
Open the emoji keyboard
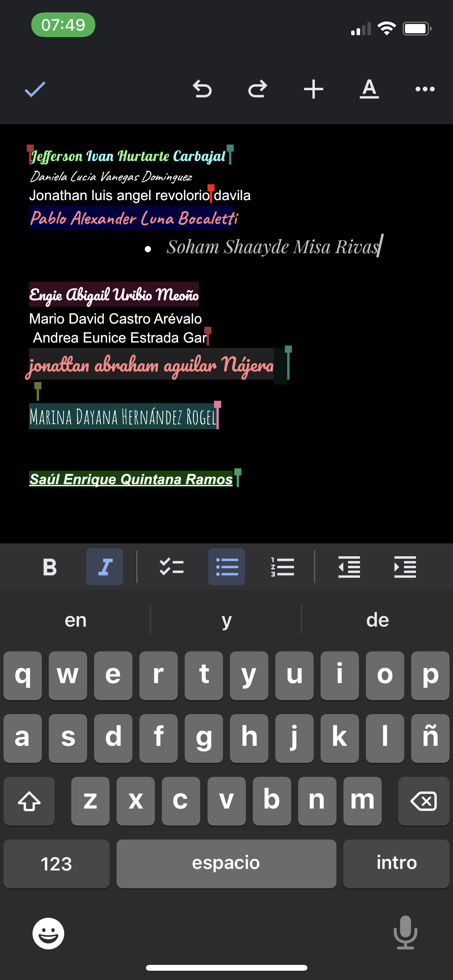48,933
